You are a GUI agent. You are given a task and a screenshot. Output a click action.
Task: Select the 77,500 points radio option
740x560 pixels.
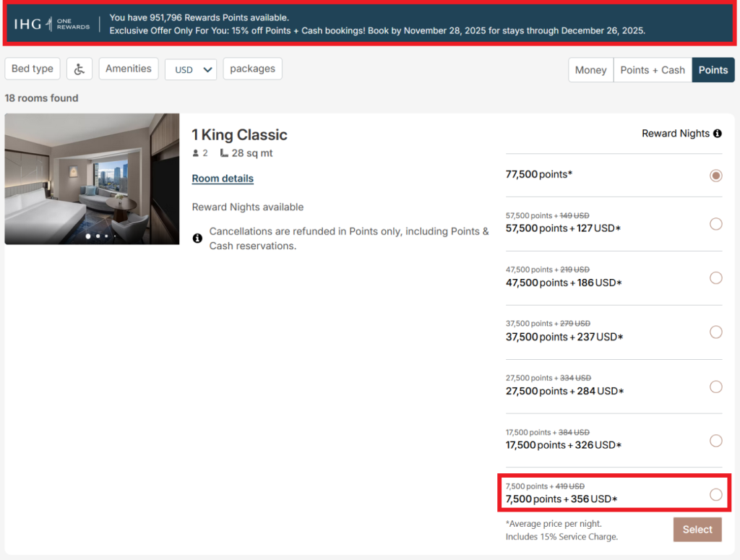715,176
